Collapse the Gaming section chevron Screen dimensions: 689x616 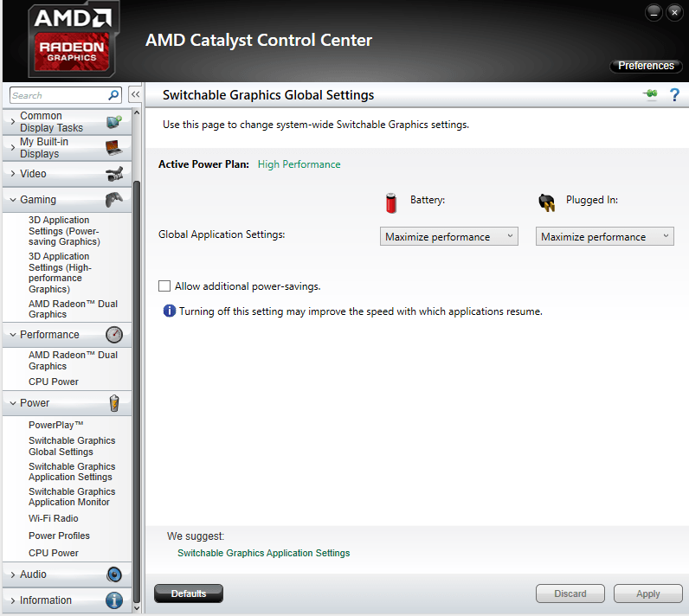(x=13, y=200)
